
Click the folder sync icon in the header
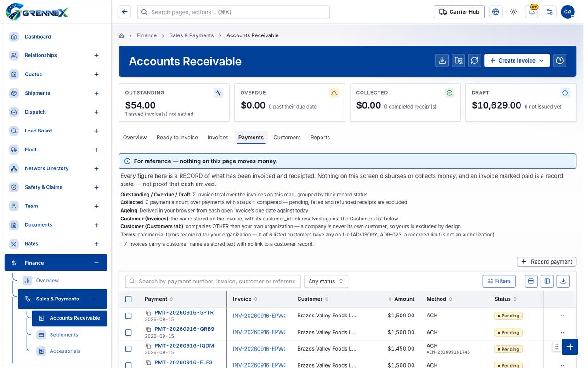(458, 60)
